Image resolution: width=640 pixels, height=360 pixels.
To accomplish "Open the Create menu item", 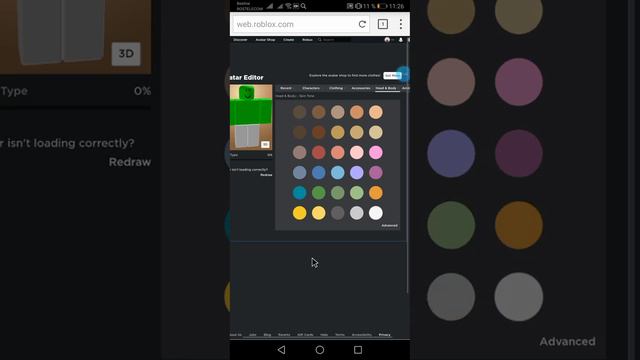I will pyautogui.click(x=289, y=40).
